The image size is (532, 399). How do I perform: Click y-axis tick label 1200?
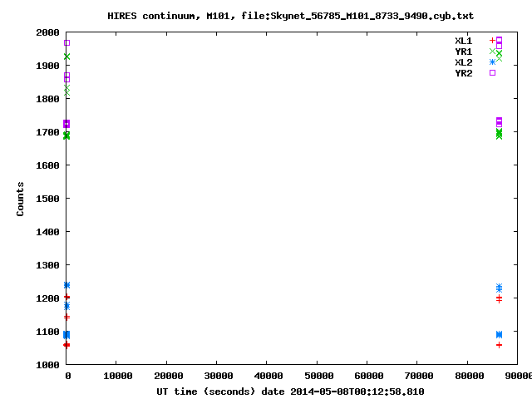tap(47, 298)
